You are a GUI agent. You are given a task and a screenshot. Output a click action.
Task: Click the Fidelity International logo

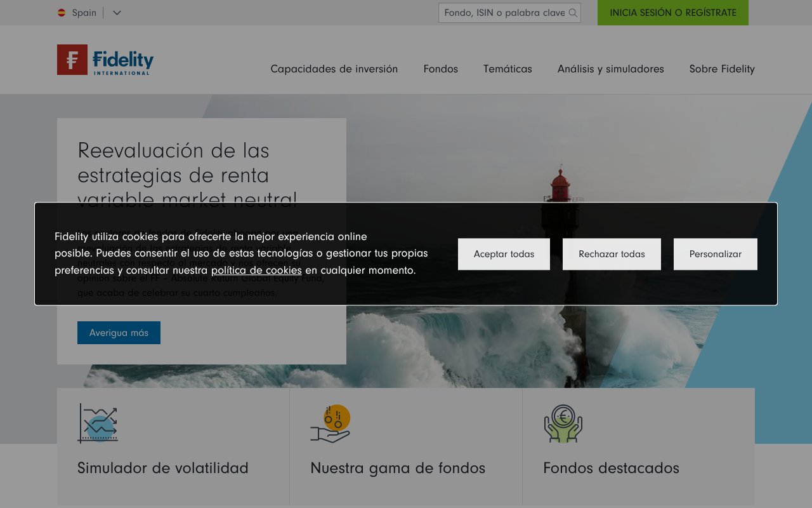click(x=105, y=60)
